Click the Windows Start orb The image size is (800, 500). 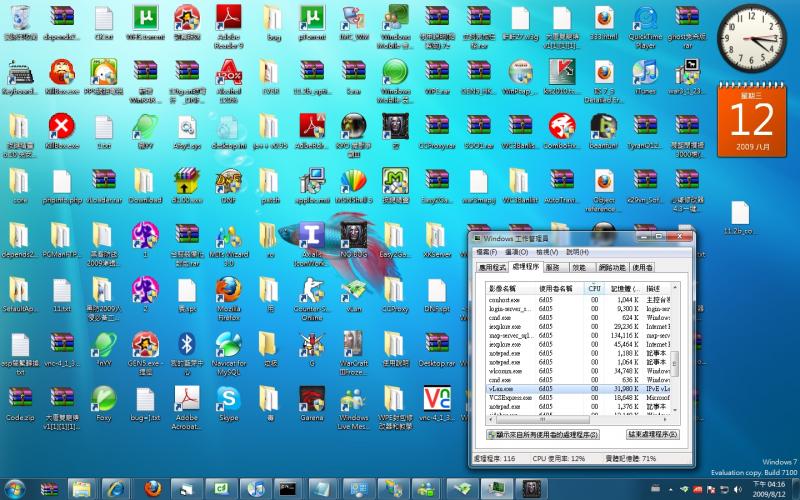[14, 488]
